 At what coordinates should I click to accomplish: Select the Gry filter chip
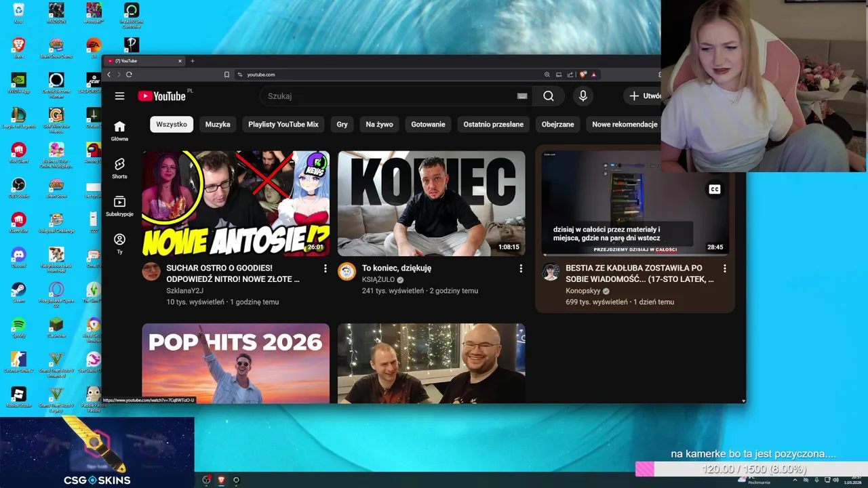(342, 125)
